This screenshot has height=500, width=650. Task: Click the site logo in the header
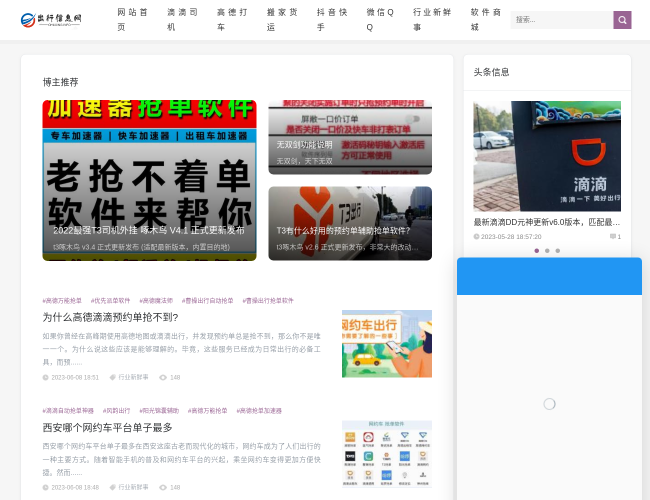51,20
